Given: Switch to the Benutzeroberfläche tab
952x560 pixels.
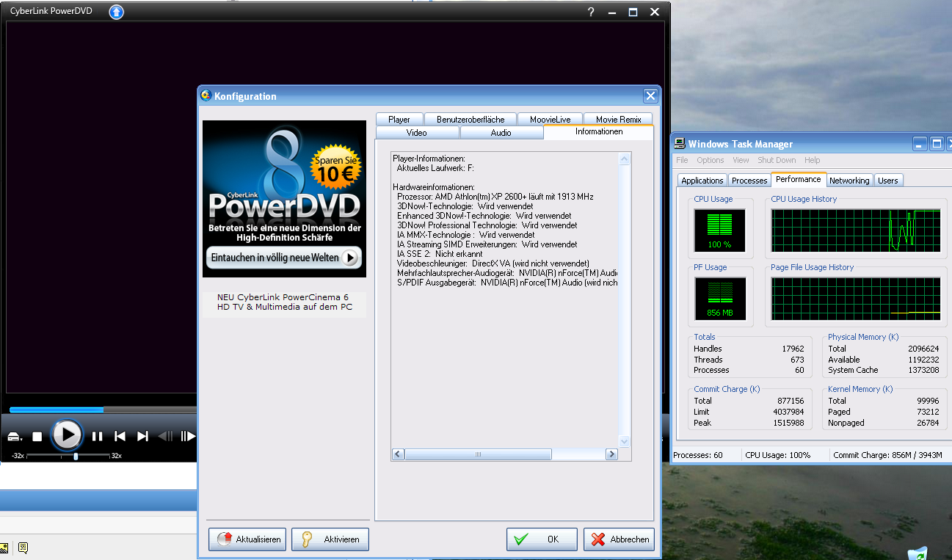Looking at the screenshot, I should tap(470, 119).
